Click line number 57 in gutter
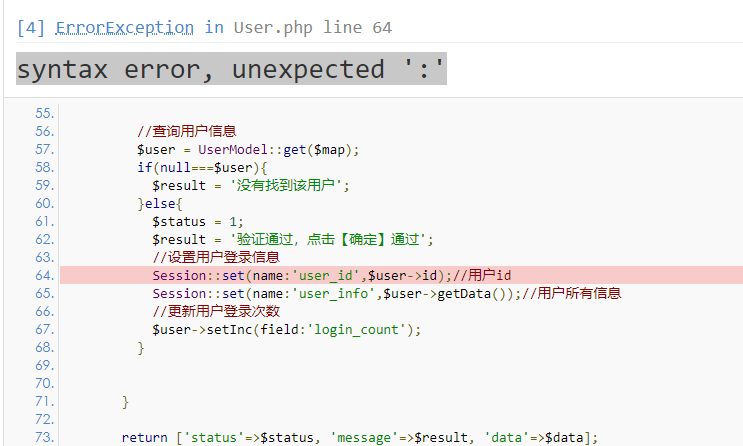743x446 pixels. pos(43,149)
